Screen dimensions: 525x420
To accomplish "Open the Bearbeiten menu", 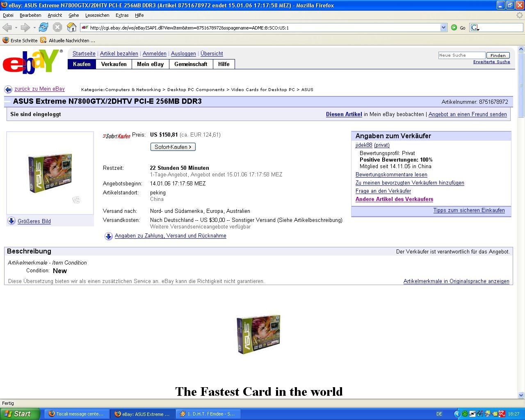I will [x=30, y=15].
